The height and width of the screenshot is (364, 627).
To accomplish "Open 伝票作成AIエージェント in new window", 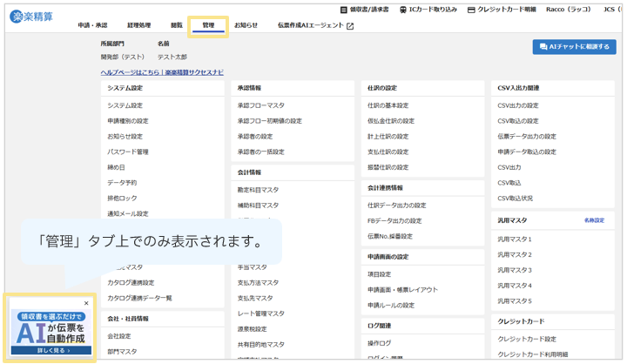I will click(315, 25).
